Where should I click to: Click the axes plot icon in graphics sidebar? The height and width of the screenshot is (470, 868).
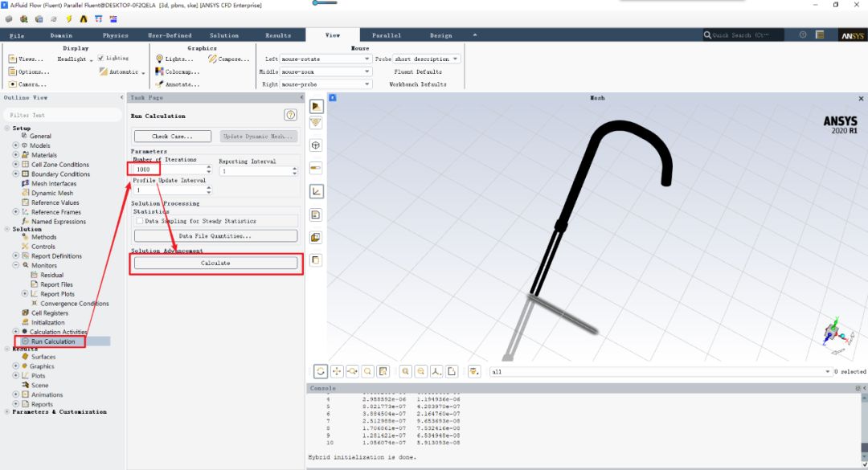(316, 191)
